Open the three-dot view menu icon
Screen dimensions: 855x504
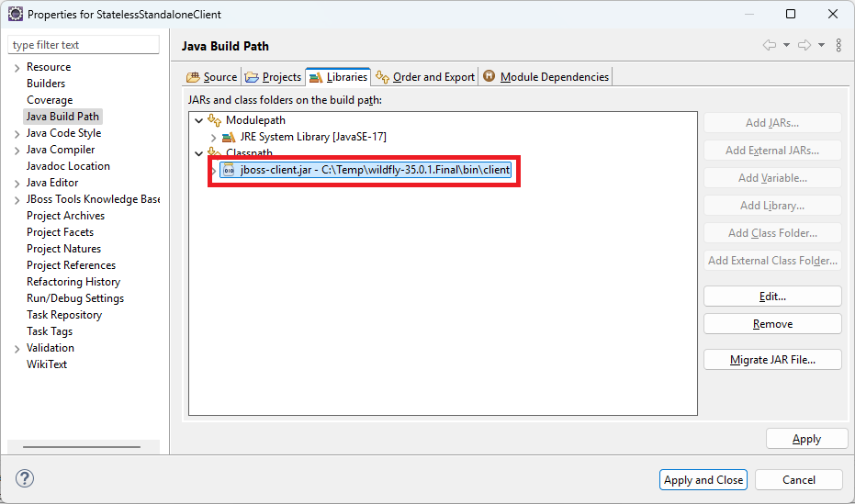click(x=838, y=46)
